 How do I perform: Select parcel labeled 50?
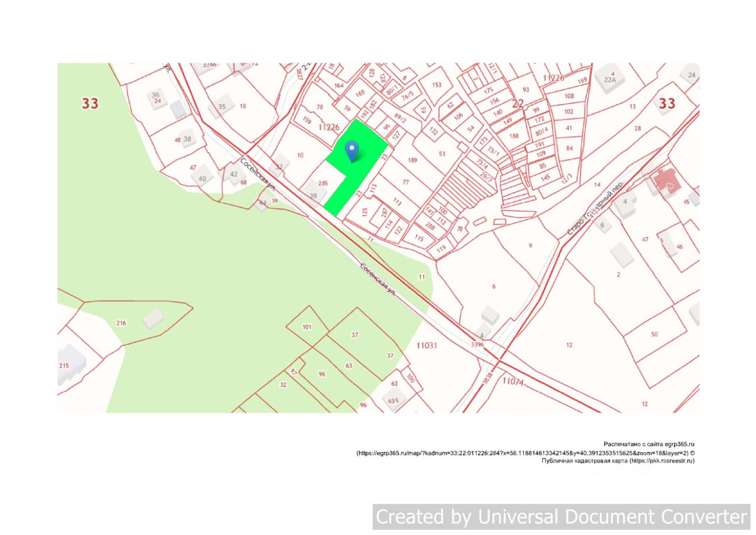click(654, 334)
